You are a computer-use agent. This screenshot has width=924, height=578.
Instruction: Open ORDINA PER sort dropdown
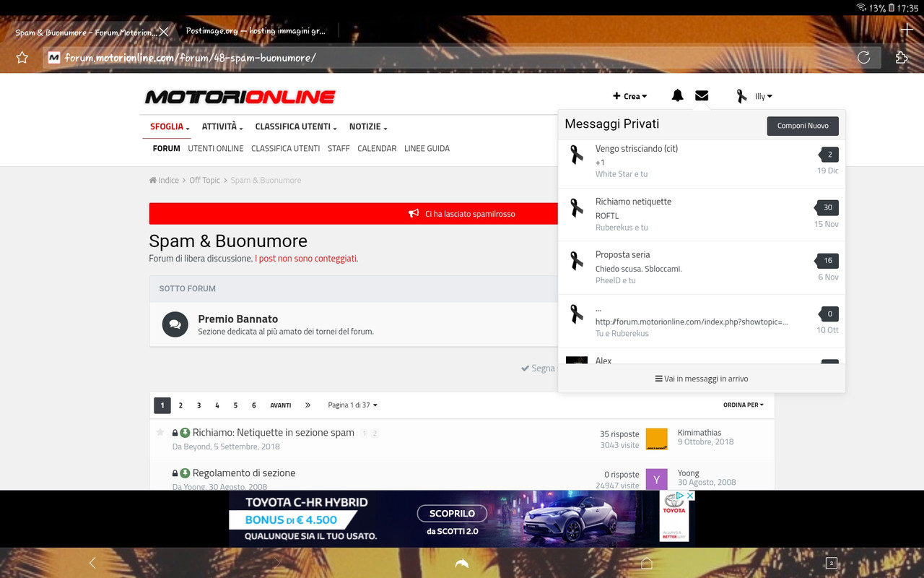(x=744, y=405)
